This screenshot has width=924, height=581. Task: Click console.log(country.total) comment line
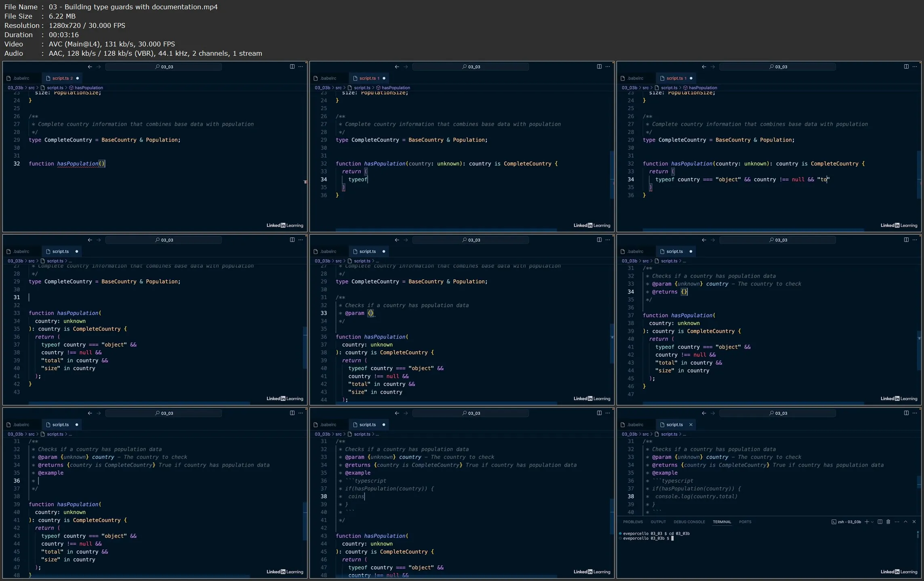tap(696, 496)
